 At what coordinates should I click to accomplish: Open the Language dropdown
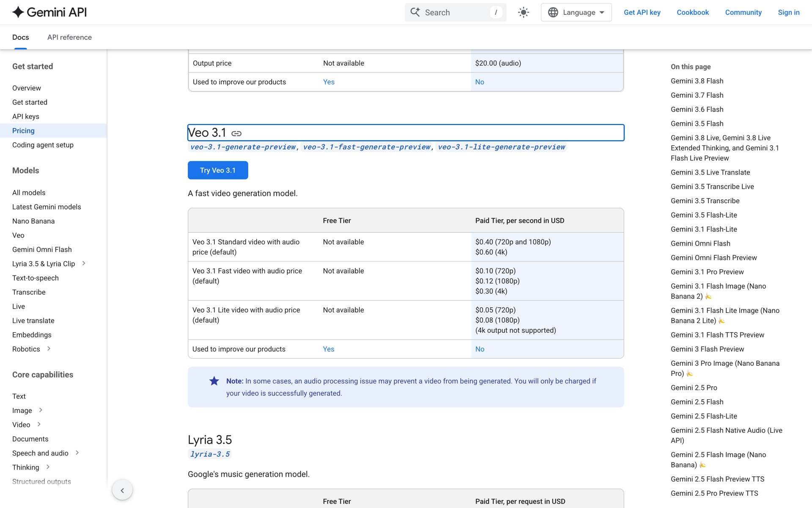[x=576, y=12]
